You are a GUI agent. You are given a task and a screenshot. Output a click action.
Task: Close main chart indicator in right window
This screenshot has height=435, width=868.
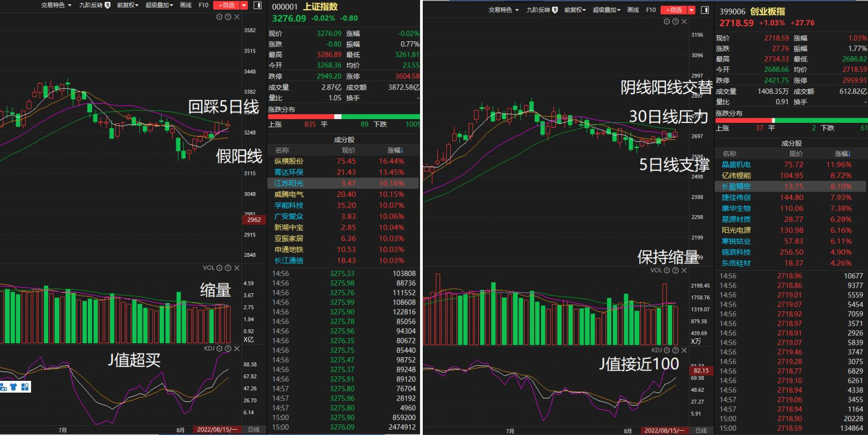[684, 21]
